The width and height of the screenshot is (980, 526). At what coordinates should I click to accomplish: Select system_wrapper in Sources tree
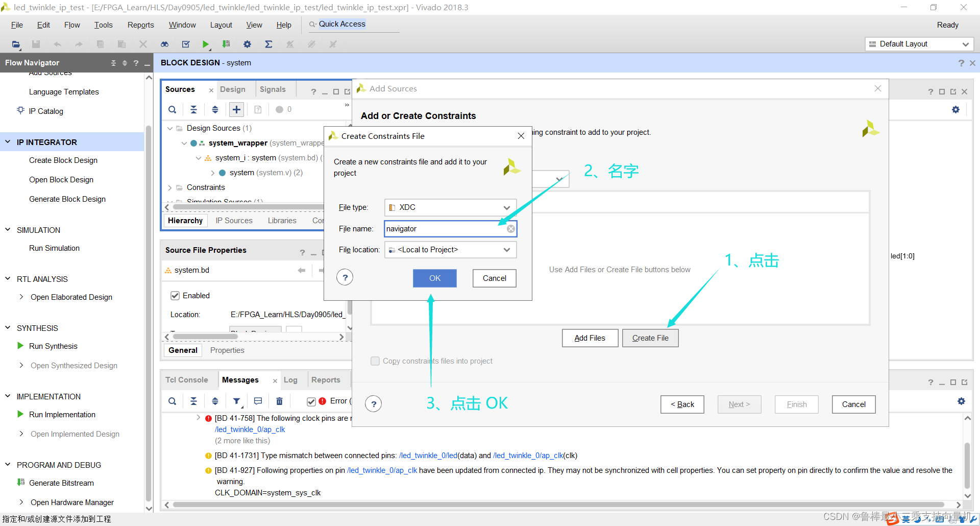[238, 143]
